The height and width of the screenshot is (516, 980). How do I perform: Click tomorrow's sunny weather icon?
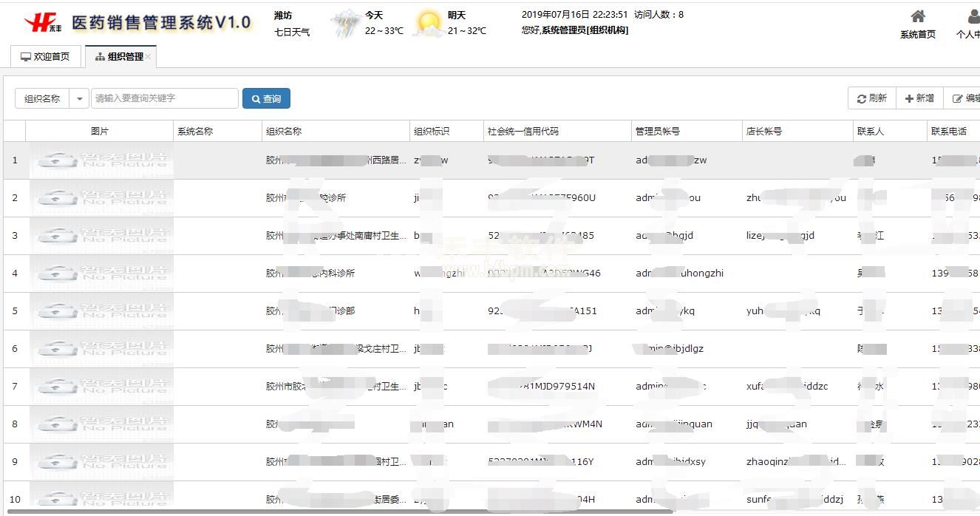coord(429,24)
